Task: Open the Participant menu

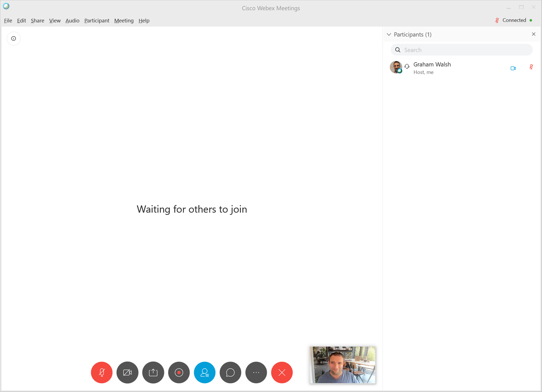Action: tap(97, 20)
